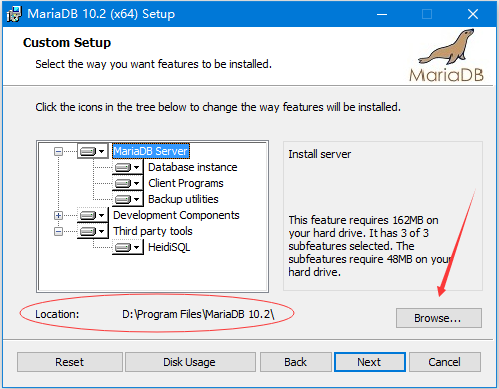Collapse the MariaDB Server tree node
The height and width of the screenshot is (389, 499).
[x=58, y=152]
